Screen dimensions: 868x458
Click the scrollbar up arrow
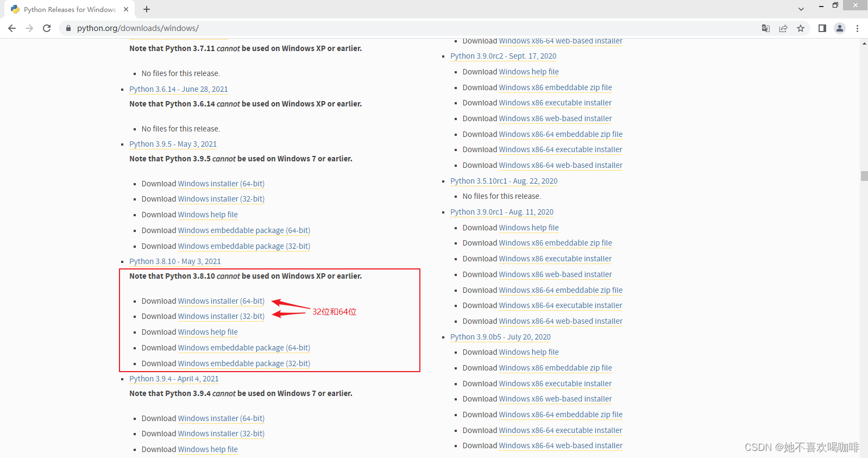point(864,43)
